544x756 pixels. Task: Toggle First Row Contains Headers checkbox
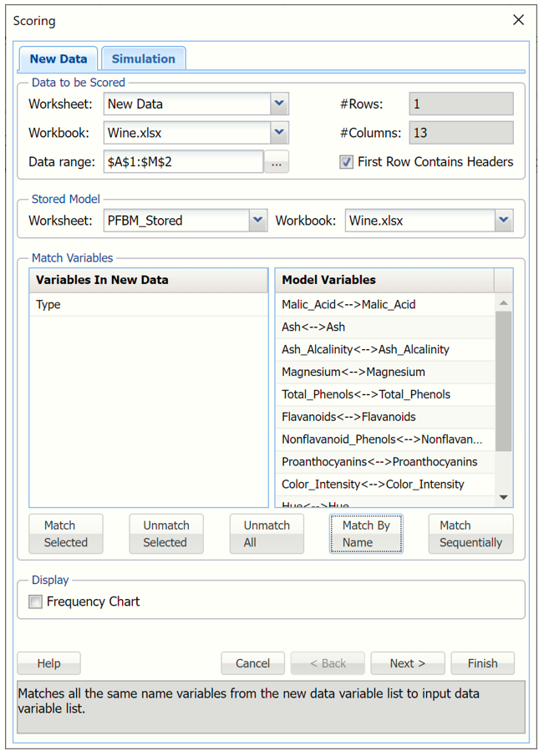(347, 162)
